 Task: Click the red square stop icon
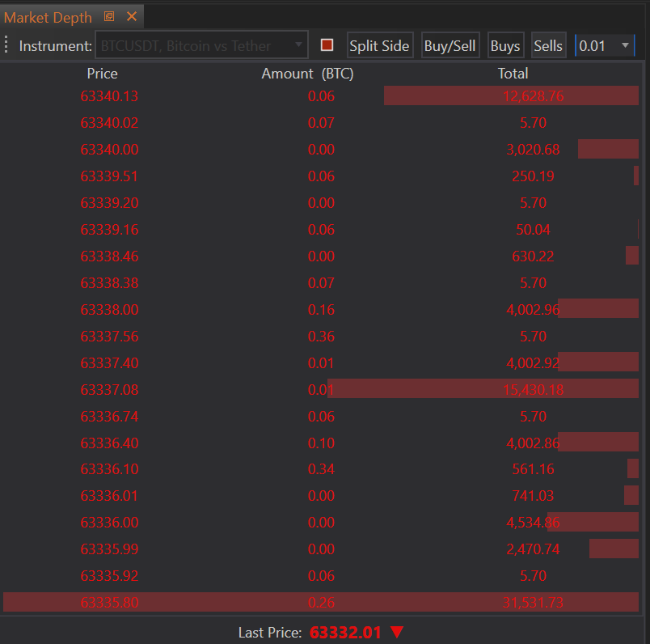coord(327,45)
